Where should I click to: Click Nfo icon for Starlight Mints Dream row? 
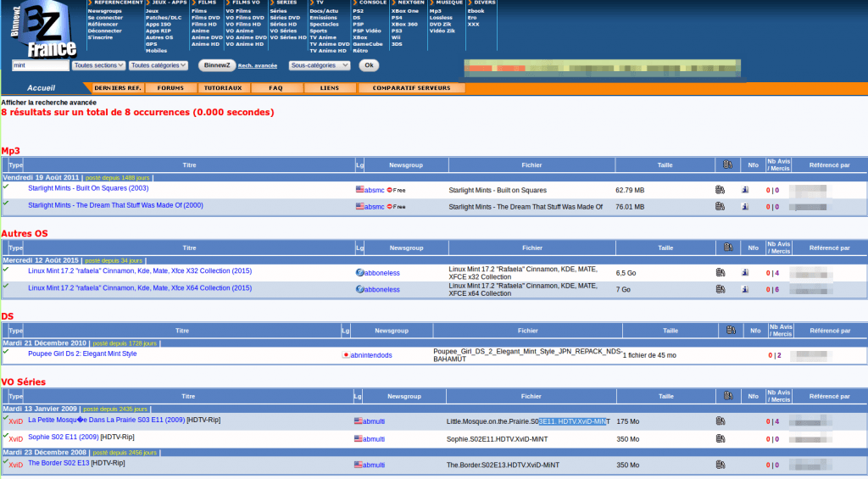[745, 207]
